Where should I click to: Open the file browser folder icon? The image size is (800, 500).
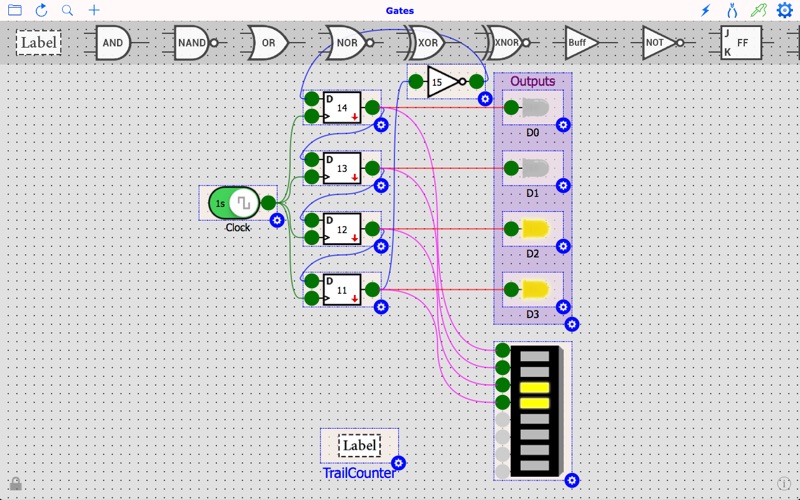(x=15, y=10)
